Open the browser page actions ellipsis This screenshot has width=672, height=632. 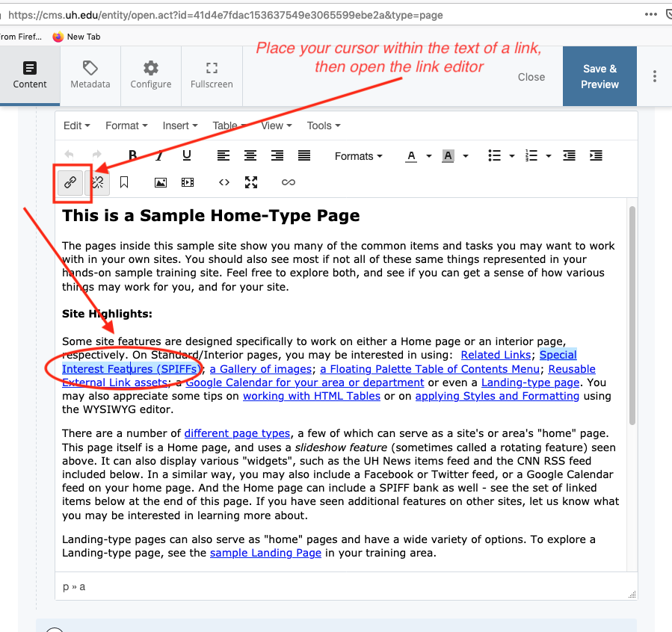(650, 14)
